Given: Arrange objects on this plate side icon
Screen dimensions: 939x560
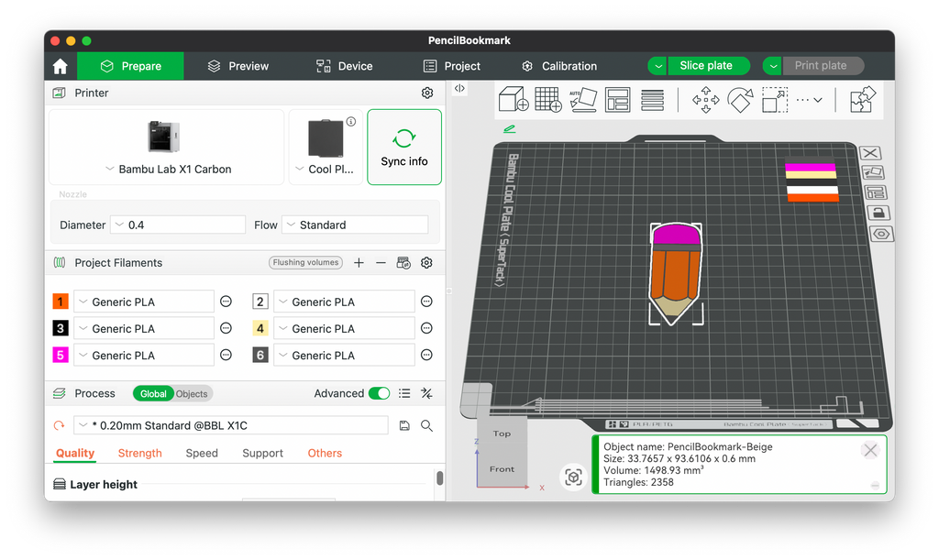Looking at the screenshot, I should pyautogui.click(x=876, y=192).
